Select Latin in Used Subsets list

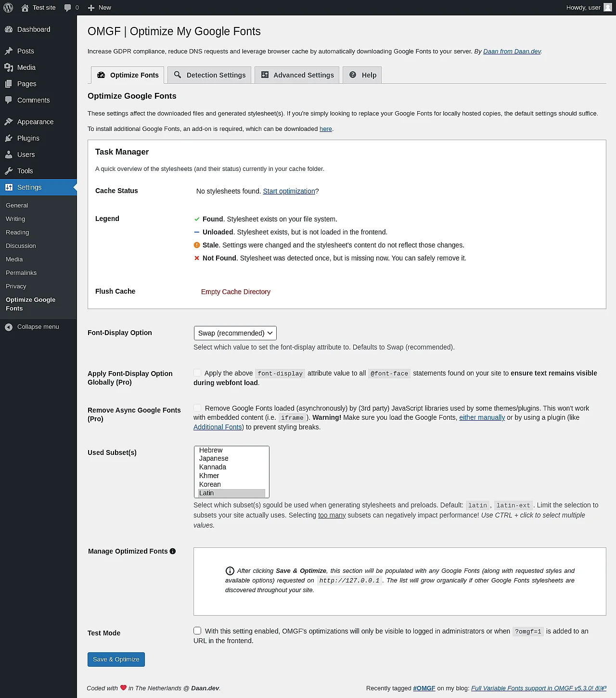pos(231,493)
